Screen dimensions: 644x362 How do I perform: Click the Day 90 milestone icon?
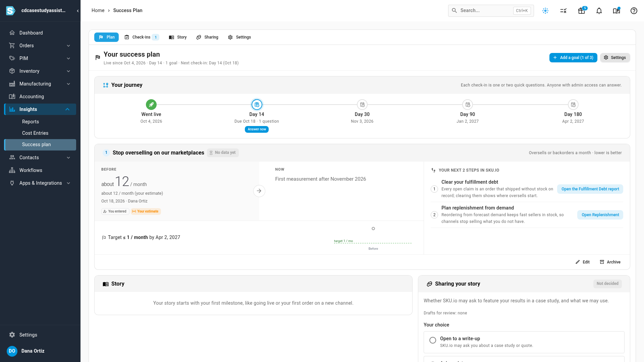point(468,105)
